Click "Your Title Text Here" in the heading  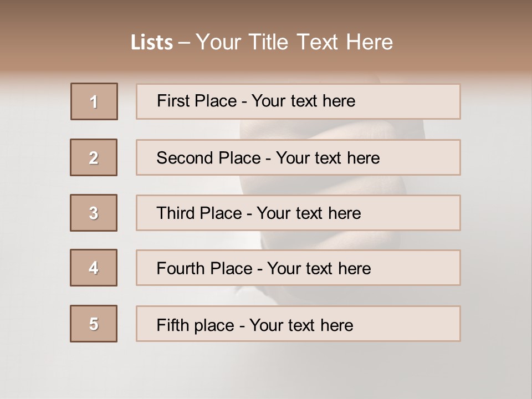coord(294,43)
